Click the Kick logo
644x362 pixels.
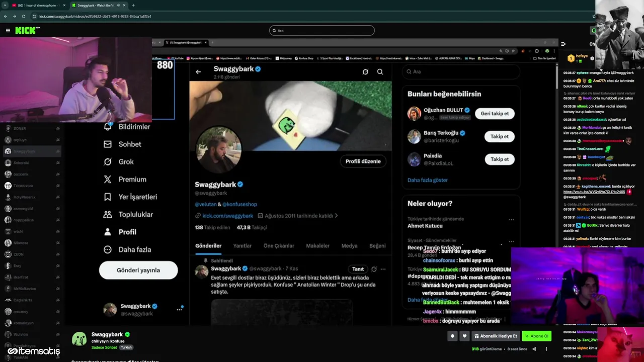[27, 31]
